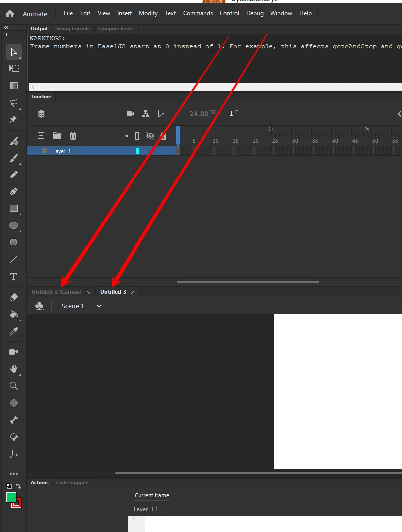402x532 pixels.
Task: Open the Help menu
Action: [305, 13]
